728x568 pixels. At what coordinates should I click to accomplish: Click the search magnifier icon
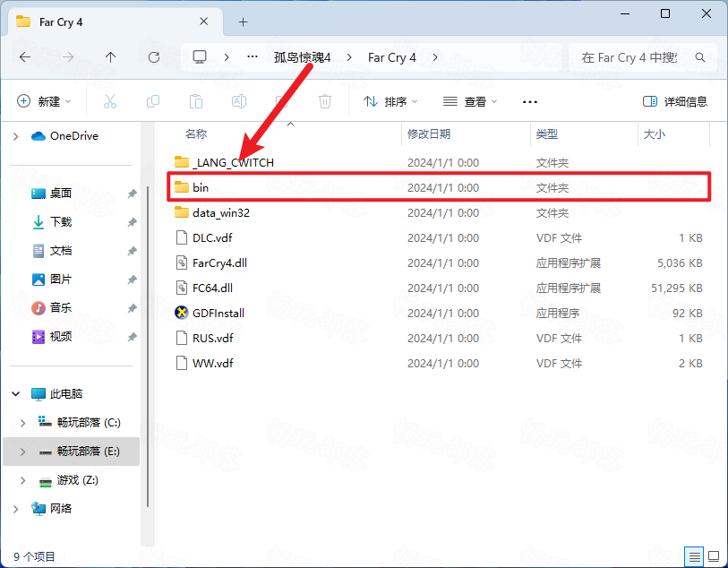pyautogui.click(x=700, y=57)
